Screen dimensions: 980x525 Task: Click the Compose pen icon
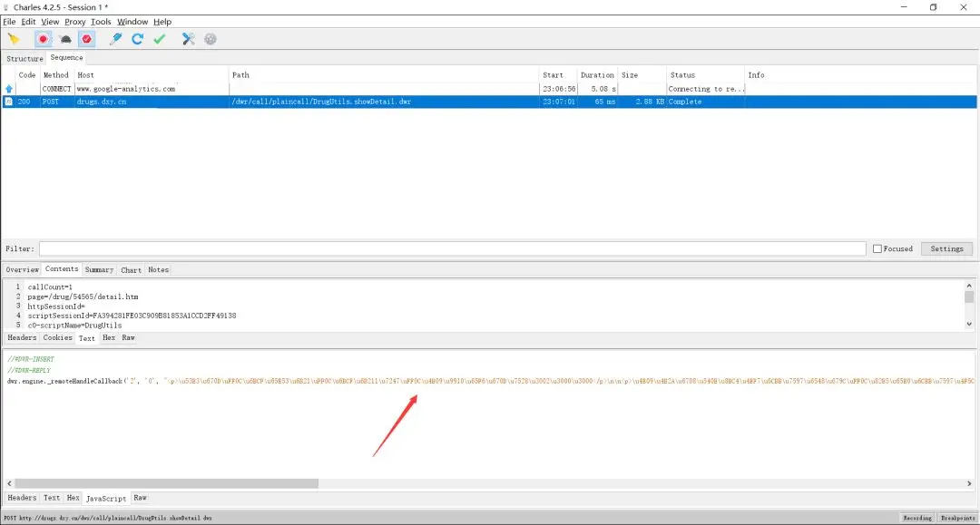(x=115, y=39)
